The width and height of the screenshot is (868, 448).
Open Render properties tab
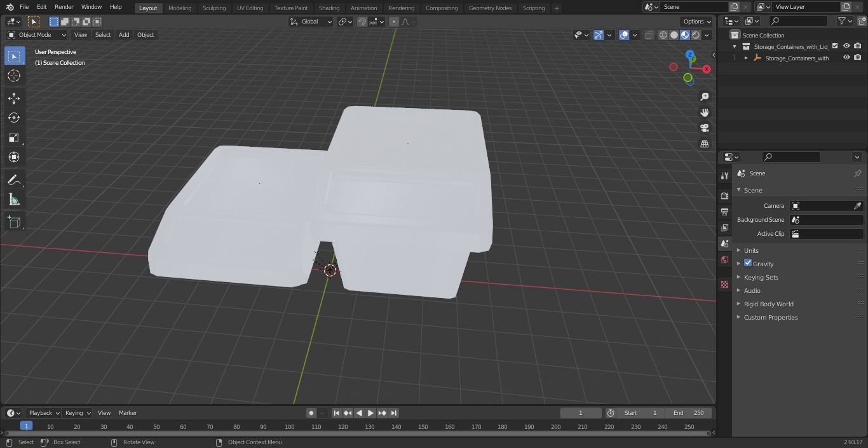(x=724, y=196)
